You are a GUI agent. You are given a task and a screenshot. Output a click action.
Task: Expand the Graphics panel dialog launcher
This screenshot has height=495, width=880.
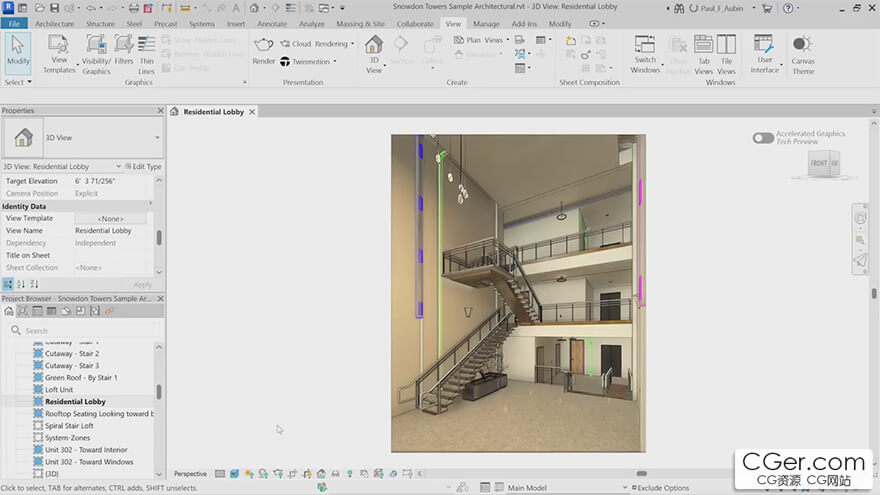245,82
